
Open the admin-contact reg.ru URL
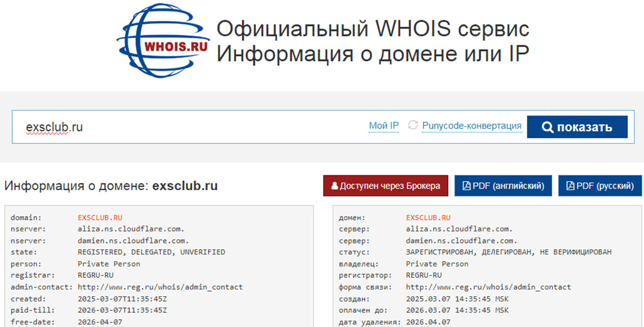pos(160,287)
